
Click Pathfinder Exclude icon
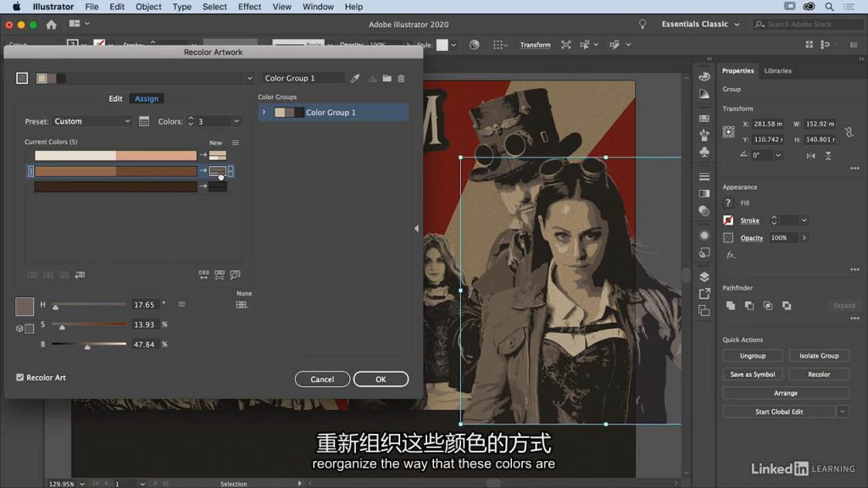[x=787, y=305]
